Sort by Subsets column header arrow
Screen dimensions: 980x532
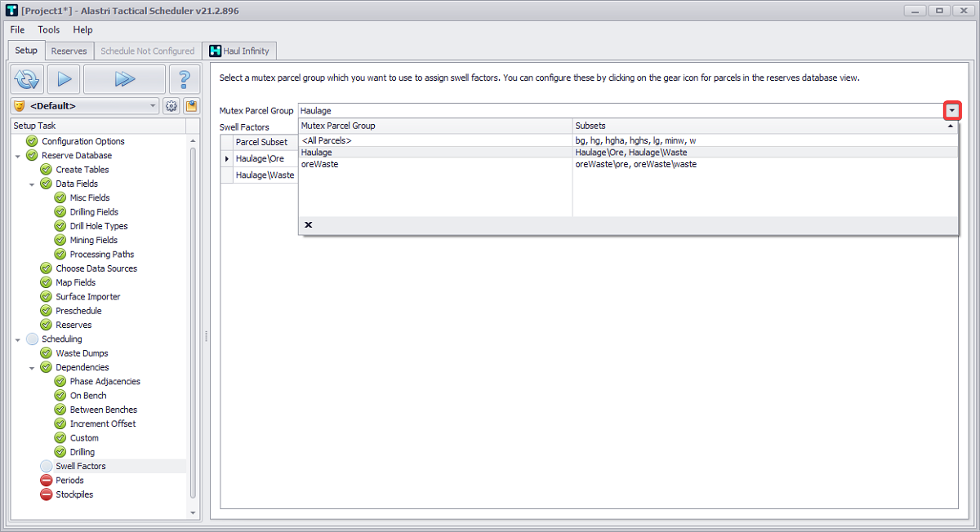click(x=951, y=126)
